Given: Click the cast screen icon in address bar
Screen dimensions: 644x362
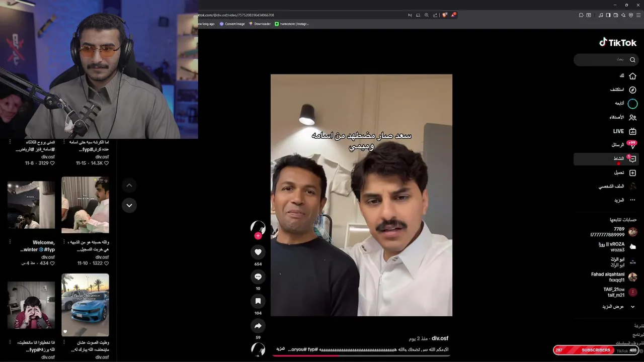Looking at the screenshot, I should point(418,15).
